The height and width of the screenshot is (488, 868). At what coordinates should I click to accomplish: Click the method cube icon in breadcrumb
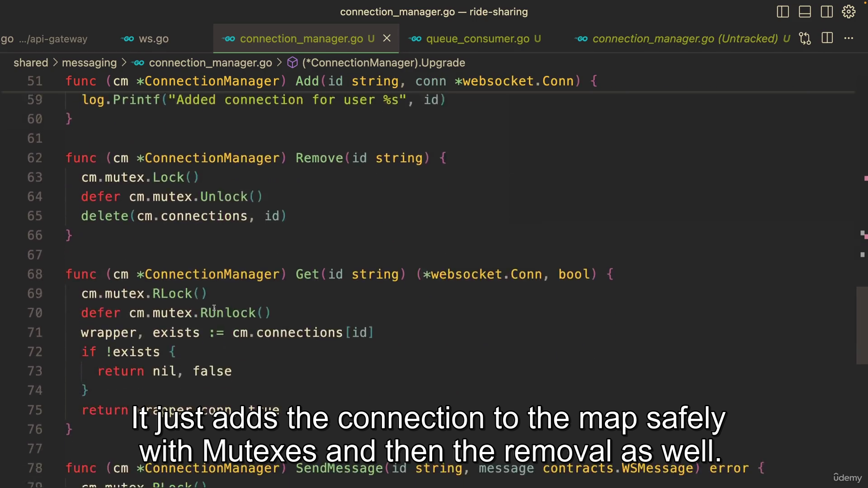pos(292,63)
